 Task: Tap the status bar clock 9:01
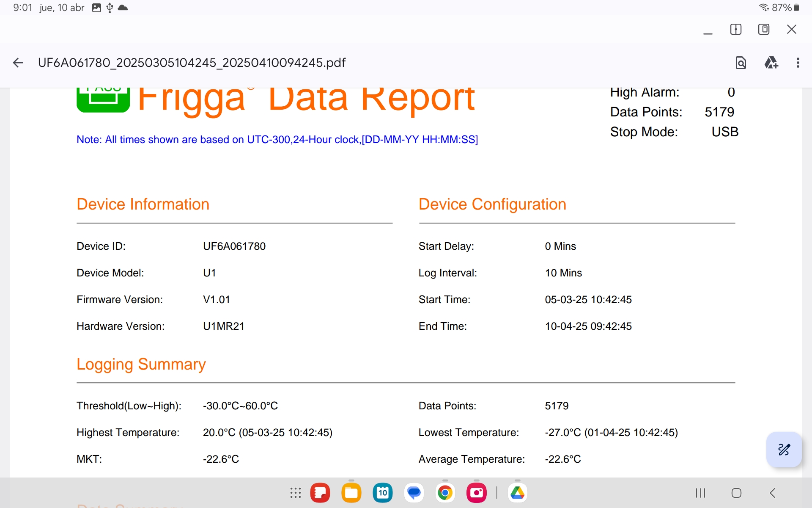point(22,8)
